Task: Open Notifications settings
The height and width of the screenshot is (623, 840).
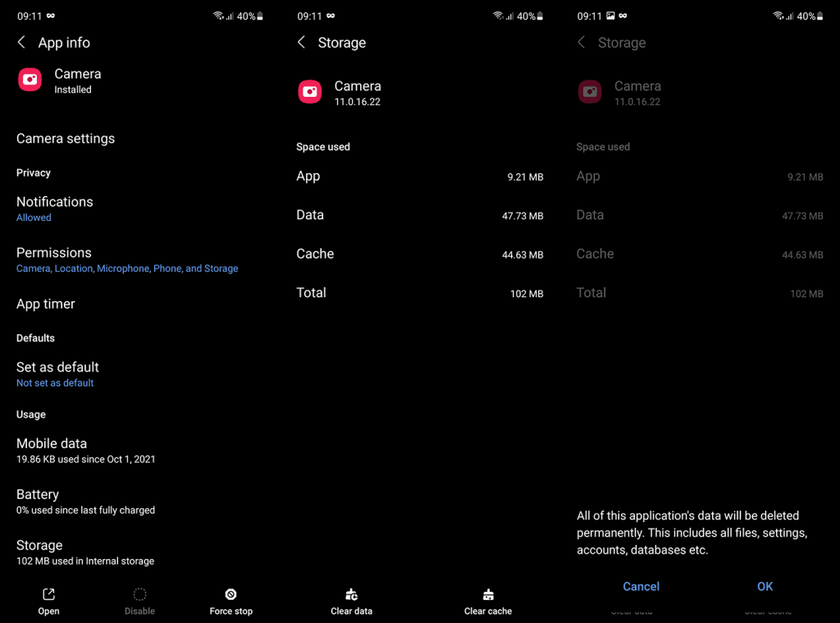Action: tap(139, 208)
